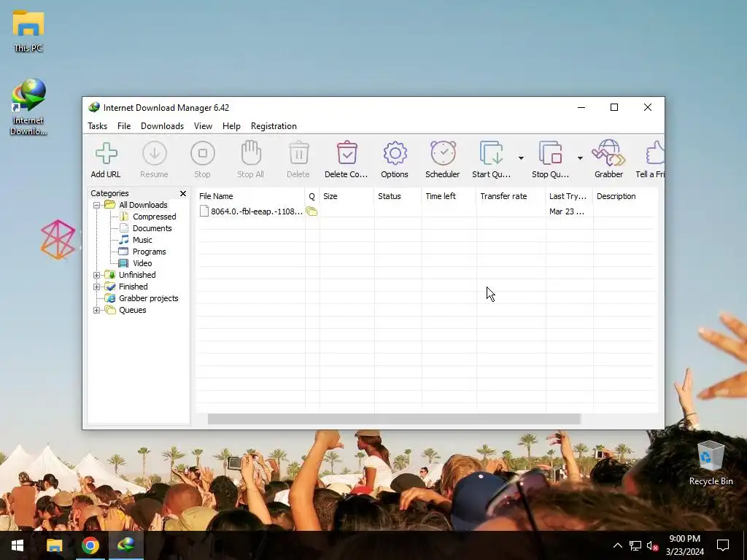Maximize the Internet Download Manager window

click(614, 108)
